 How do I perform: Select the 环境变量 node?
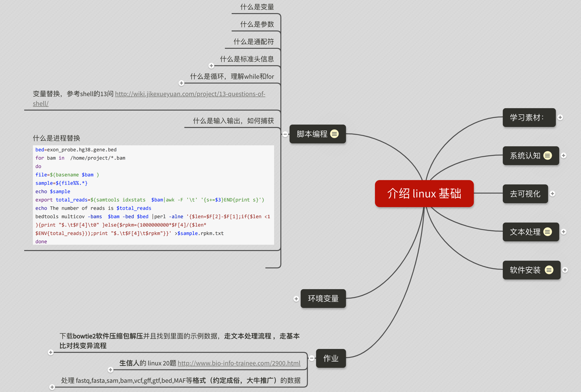[x=323, y=299]
